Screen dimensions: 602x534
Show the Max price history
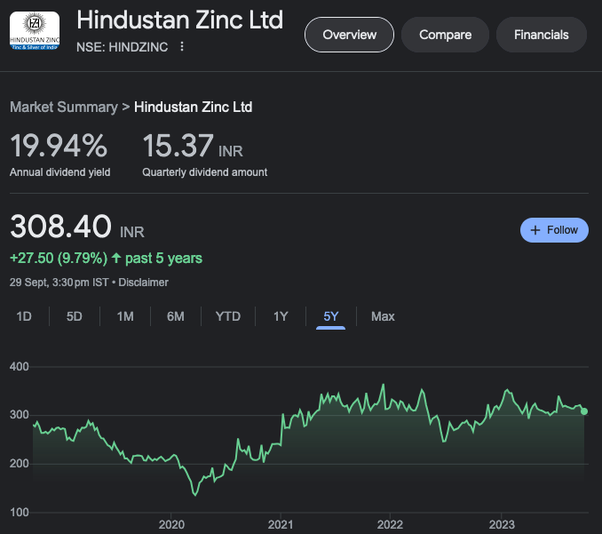(x=383, y=316)
